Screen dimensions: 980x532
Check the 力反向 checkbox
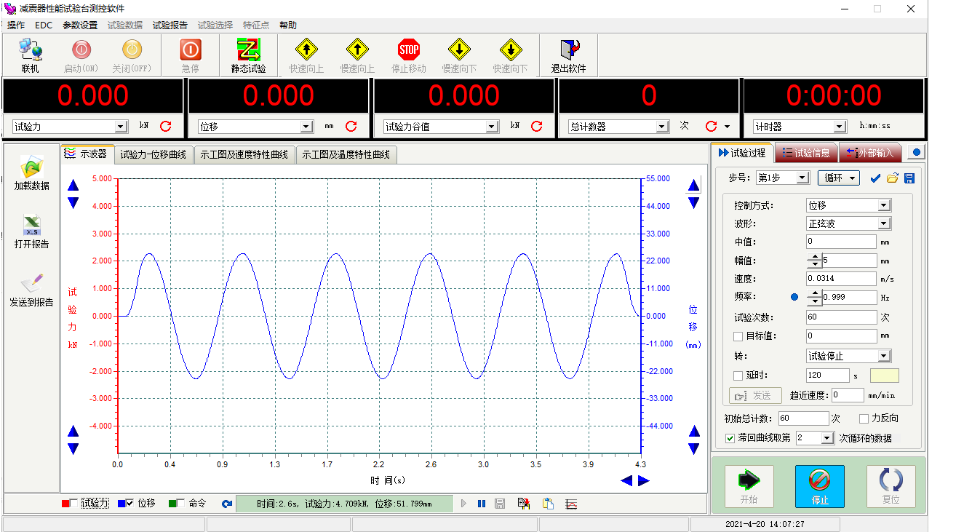point(864,418)
